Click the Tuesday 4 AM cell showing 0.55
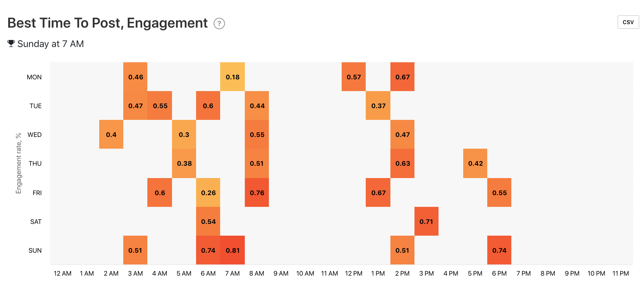 [160, 106]
